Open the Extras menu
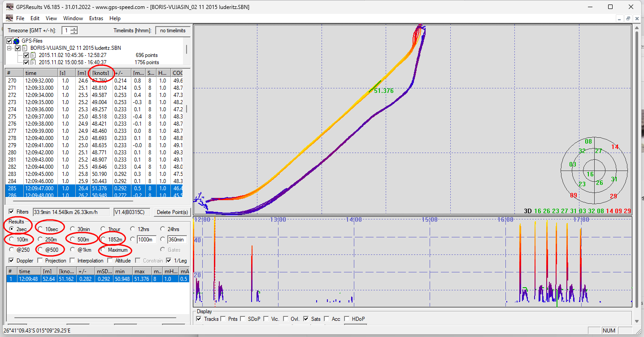Image resolution: width=644 pixels, height=337 pixels. 96,18
